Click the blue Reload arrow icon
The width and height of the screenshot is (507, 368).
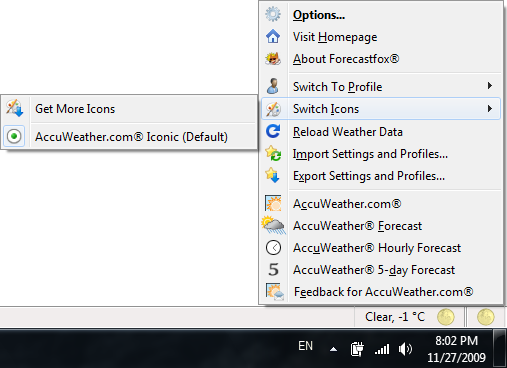[273, 131]
